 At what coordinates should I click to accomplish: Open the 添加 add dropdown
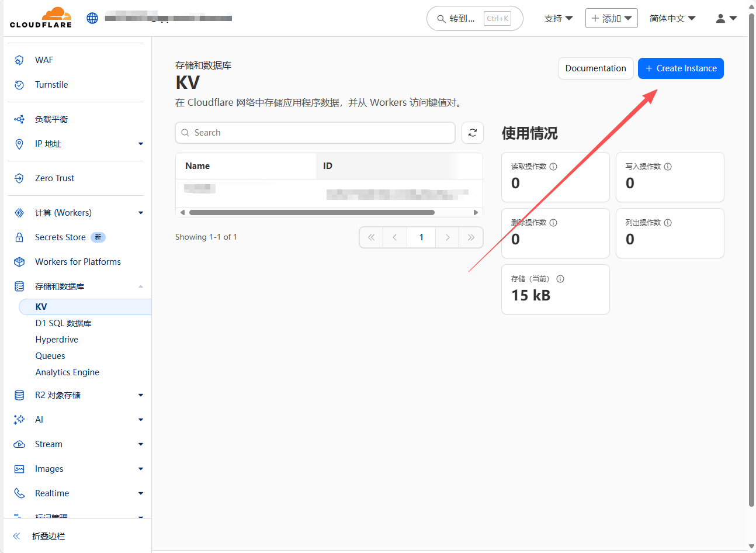(x=612, y=18)
